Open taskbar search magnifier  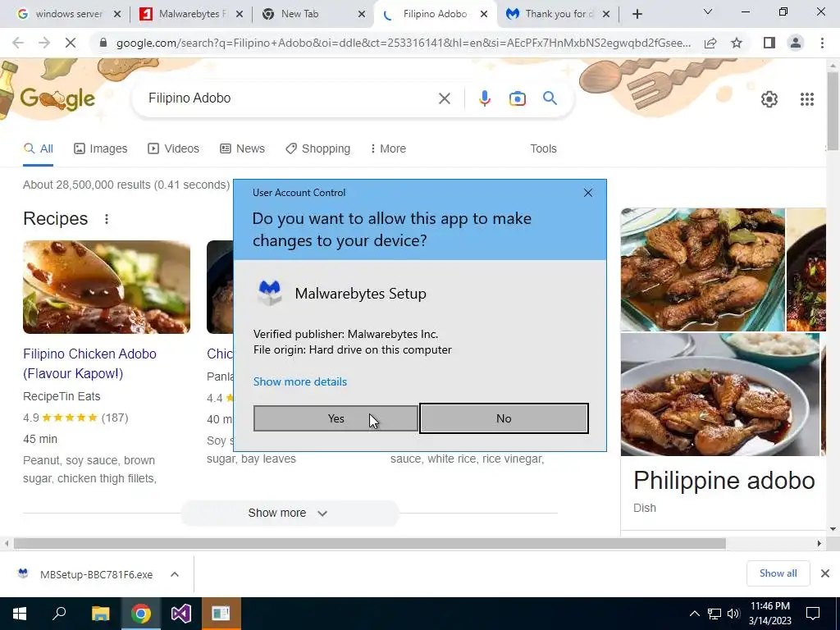59,614
